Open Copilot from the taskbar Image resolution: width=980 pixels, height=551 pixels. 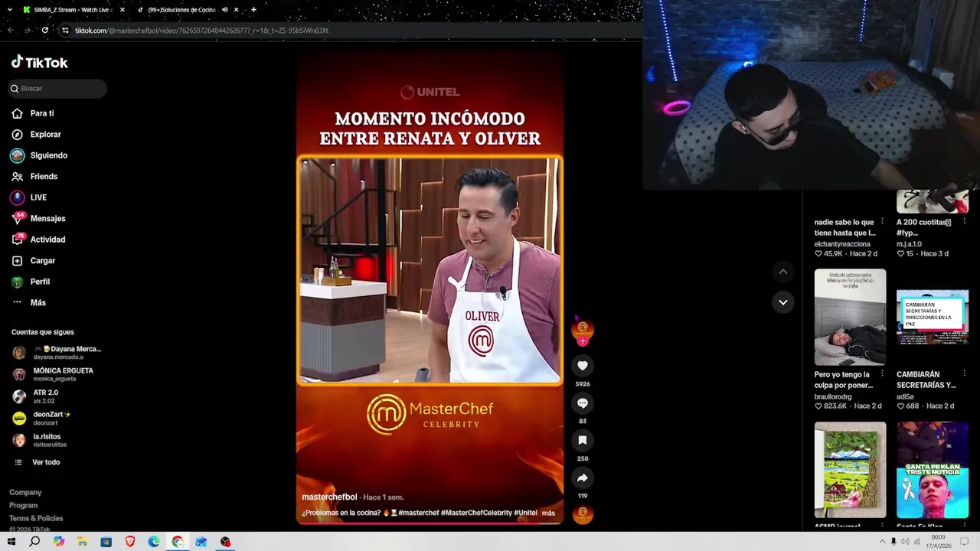pos(59,542)
